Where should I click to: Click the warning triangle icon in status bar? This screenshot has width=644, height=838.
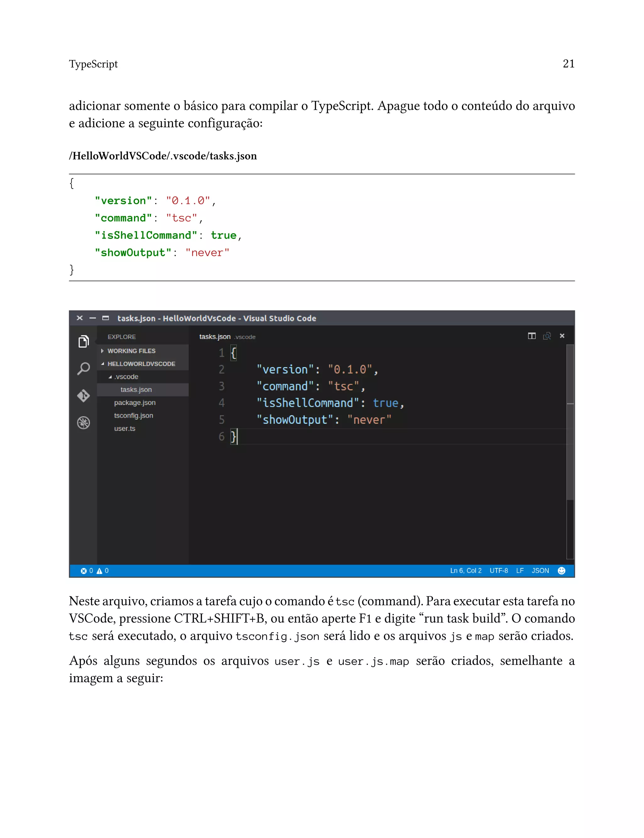point(100,571)
